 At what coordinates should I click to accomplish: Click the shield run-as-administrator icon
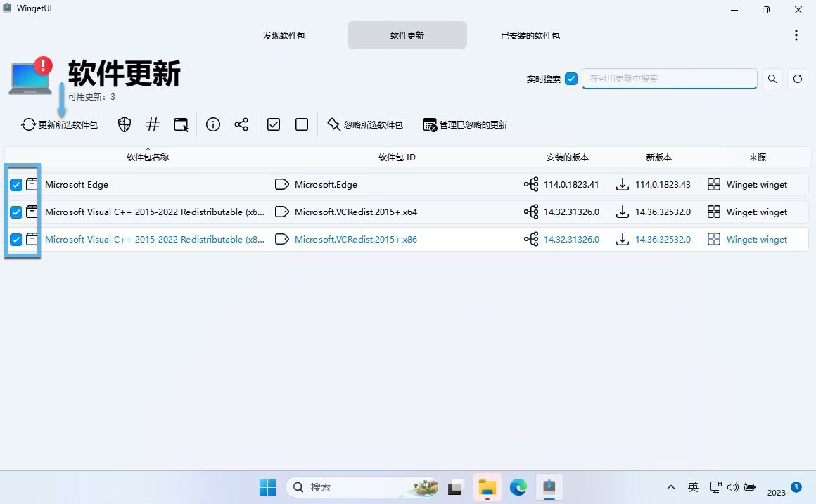tap(125, 125)
